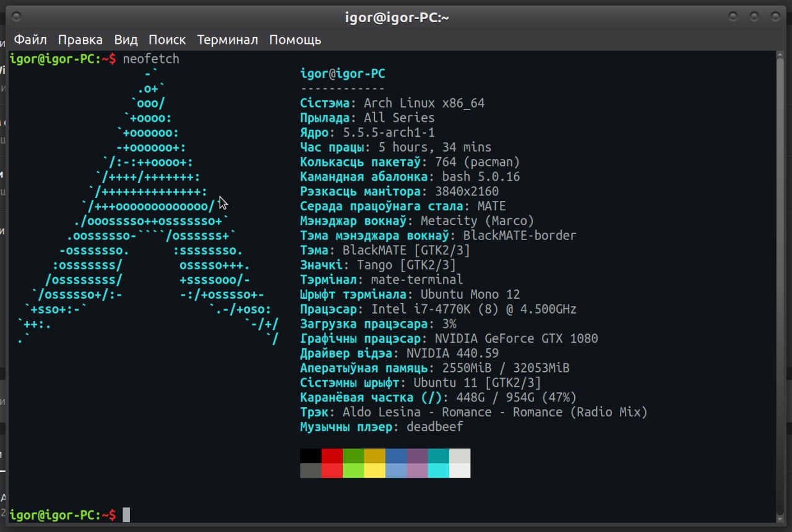Click the "Трэк: Aldo Lesina - Romance" line
The width and height of the screenshot is (792, 532).
click(x=474, y=413)
